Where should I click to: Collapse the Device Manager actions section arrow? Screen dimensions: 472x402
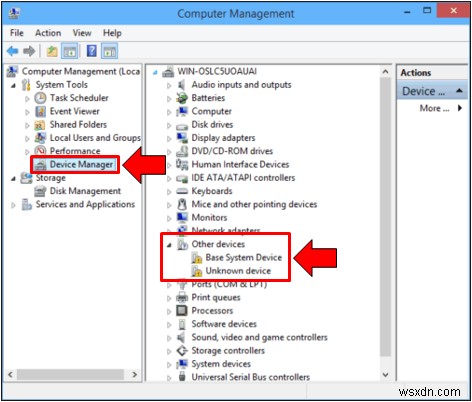459,90
